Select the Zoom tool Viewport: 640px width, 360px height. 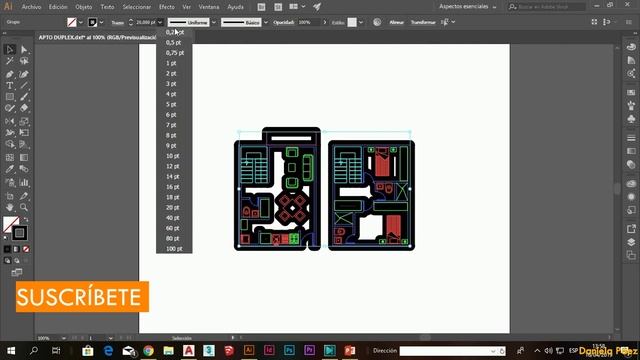pos(24,207)
